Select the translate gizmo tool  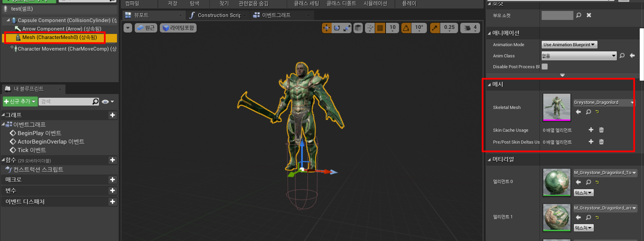coord(327,28)
